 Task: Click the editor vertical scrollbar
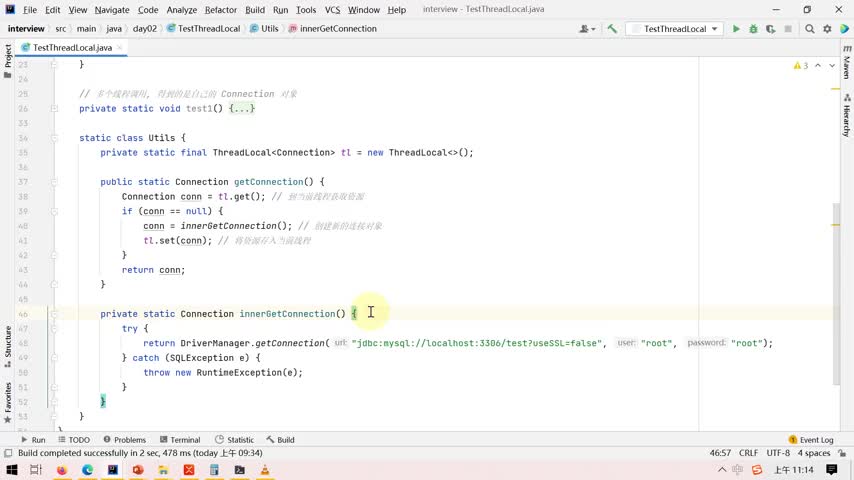tap(836, 293)
